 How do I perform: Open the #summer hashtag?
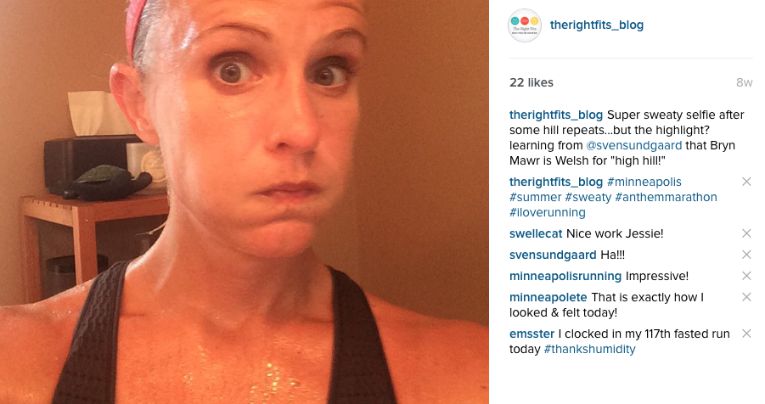pyautogui.click(x=535, y=197)
